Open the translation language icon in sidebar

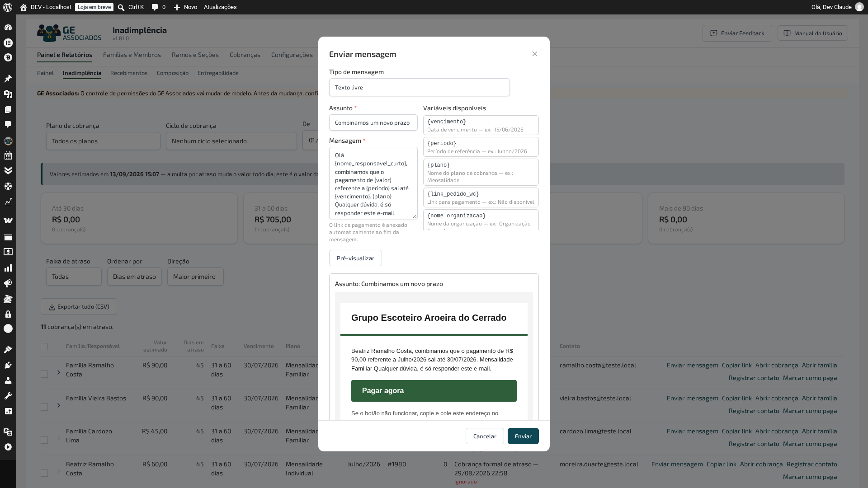point(8,432)
